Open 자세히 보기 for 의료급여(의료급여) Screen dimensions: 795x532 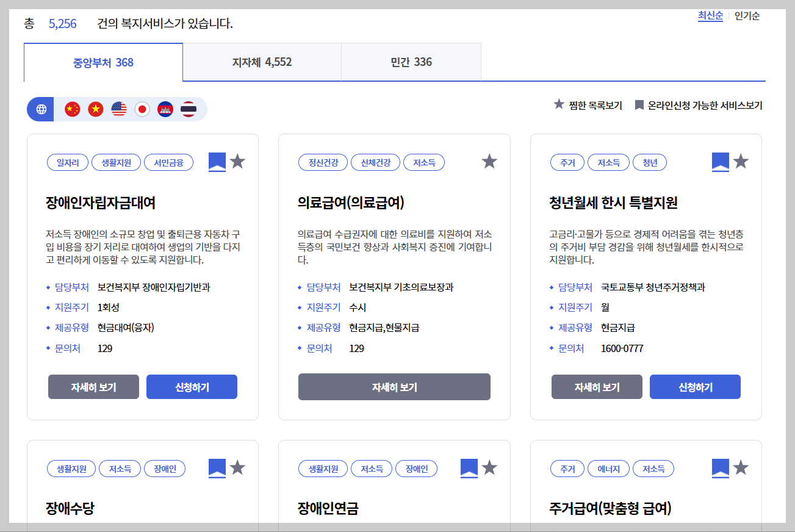[x=394, y=387]
